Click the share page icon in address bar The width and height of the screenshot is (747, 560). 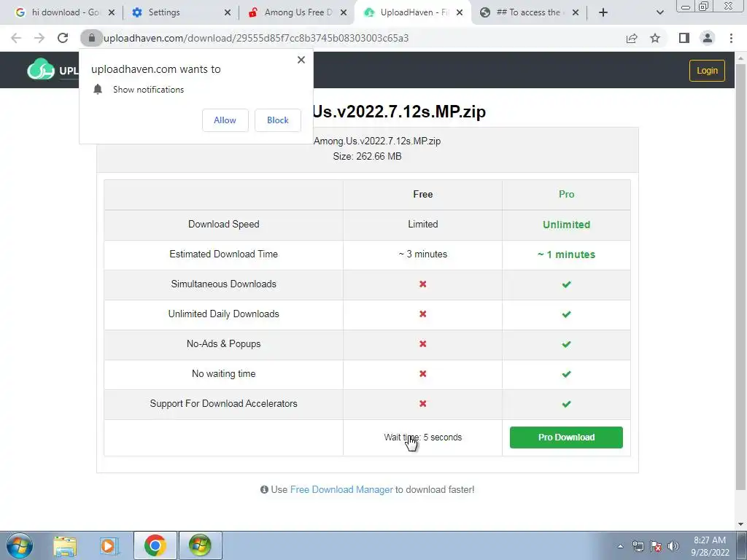632,38
